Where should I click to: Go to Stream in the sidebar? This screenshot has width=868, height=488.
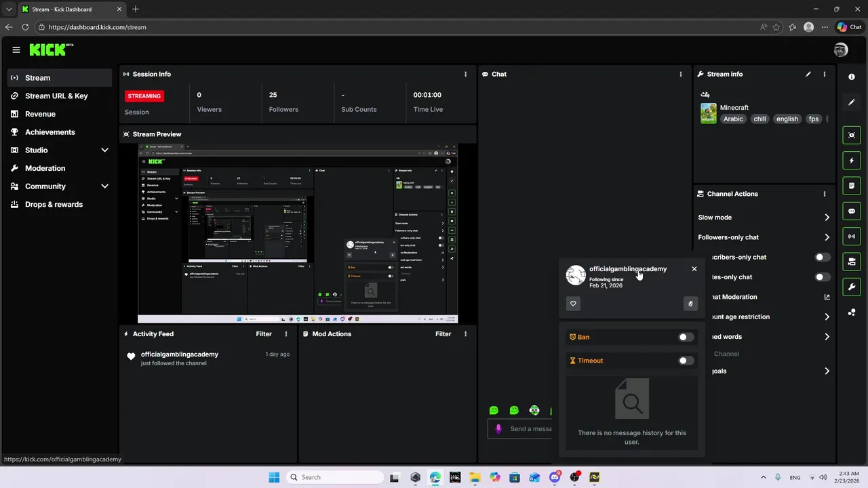[60, 78]
